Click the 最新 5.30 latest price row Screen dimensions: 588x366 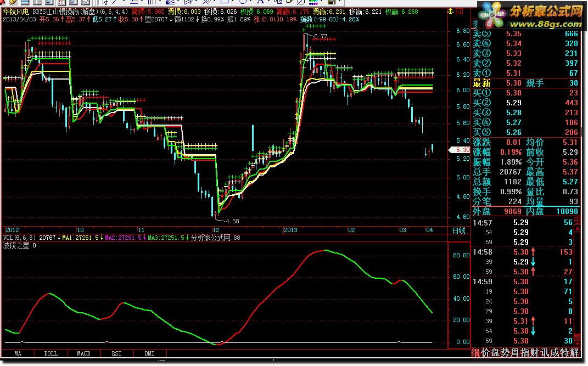pyautogui.click(x=525, y=83)
